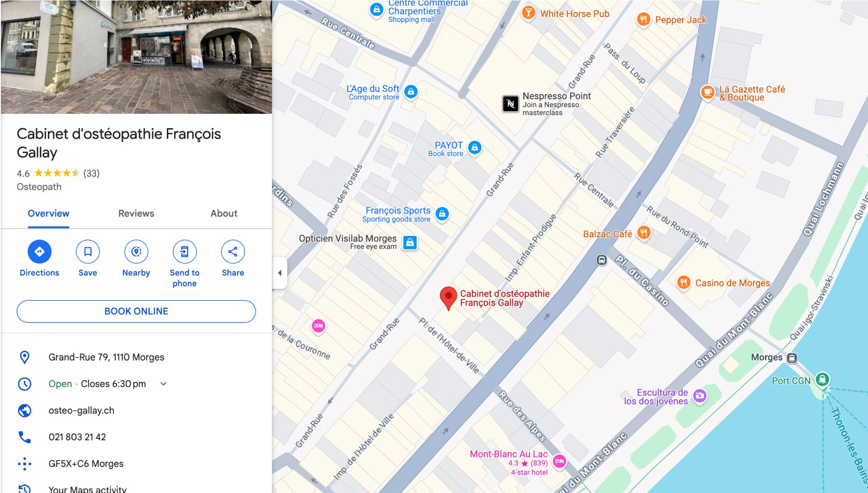Image resolution: width=868 pixels, height=493 pixels.
Task: Expand opening hours dropdown arrow
Action: click(x=164, y=384)
